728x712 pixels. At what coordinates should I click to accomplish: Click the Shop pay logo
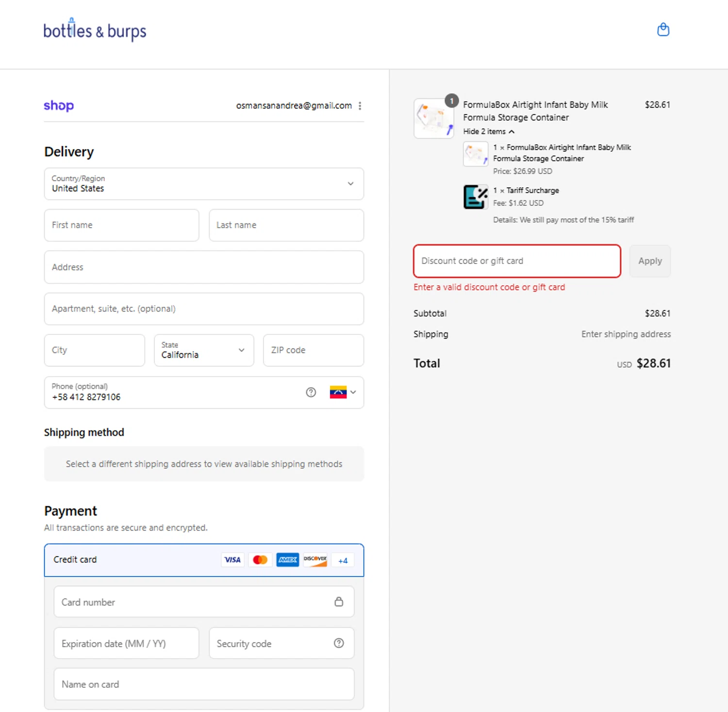point(59,105)
